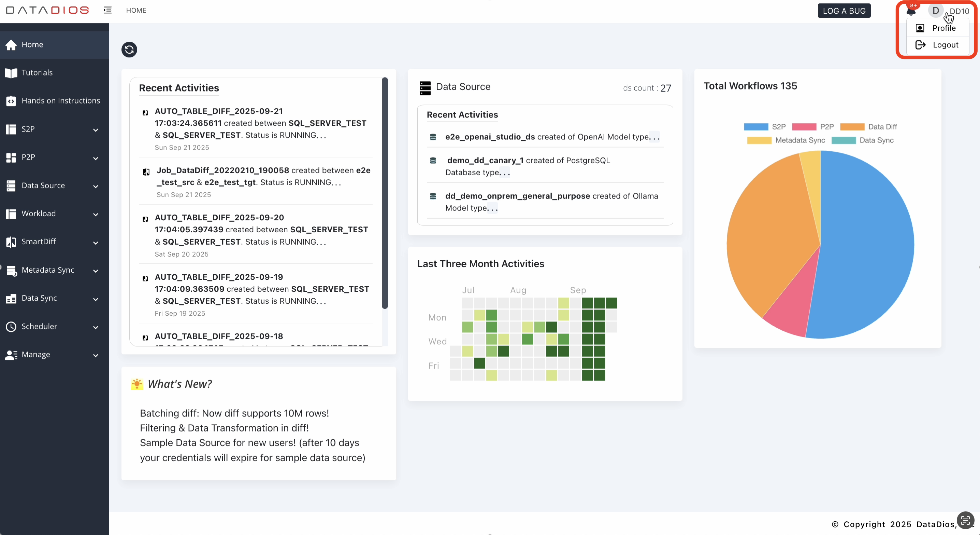Viewport: 980px width, 535px height.
Task: Toggle S2P legend in pie chart
Action: [765, 127]
